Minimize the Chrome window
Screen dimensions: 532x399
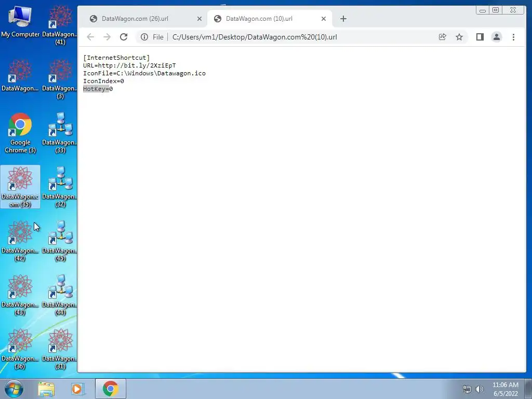[x=483, y=10]
